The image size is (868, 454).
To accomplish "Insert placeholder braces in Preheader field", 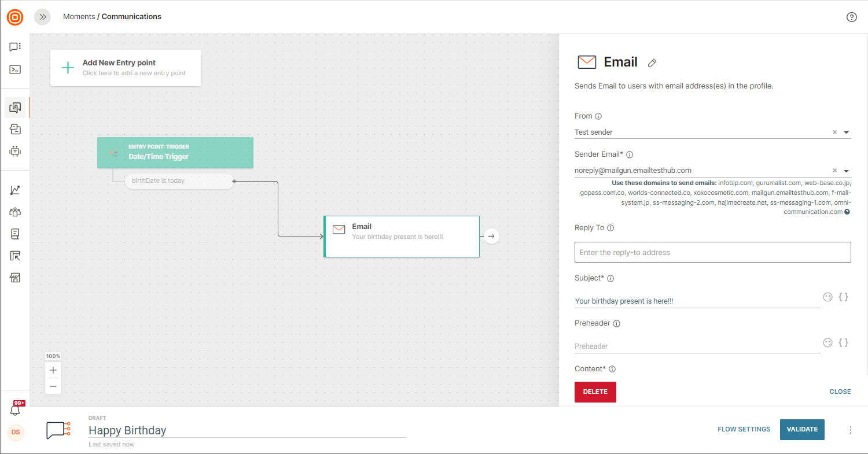I will tap(844, 342).
